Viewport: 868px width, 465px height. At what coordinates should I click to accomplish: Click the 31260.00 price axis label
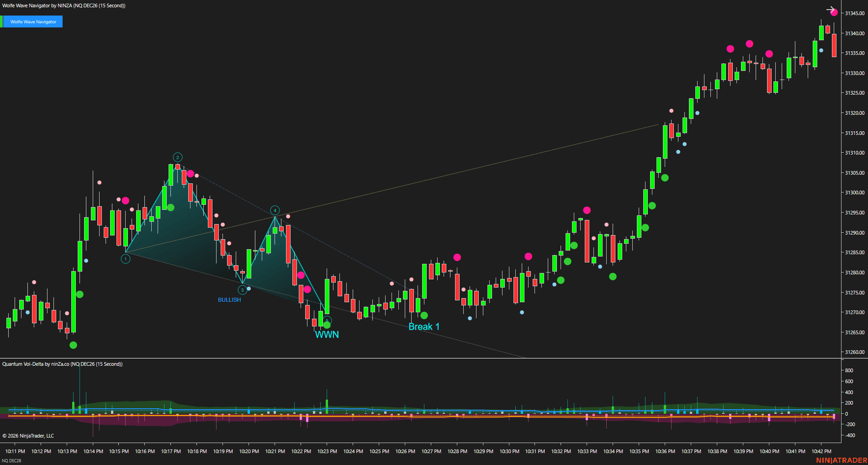(x=854, y=352)
